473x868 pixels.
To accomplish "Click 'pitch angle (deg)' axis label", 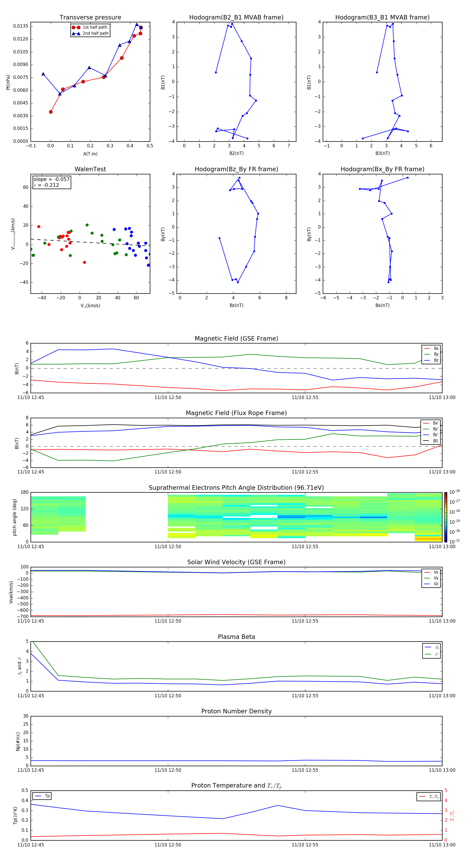I will coord(14,517).
